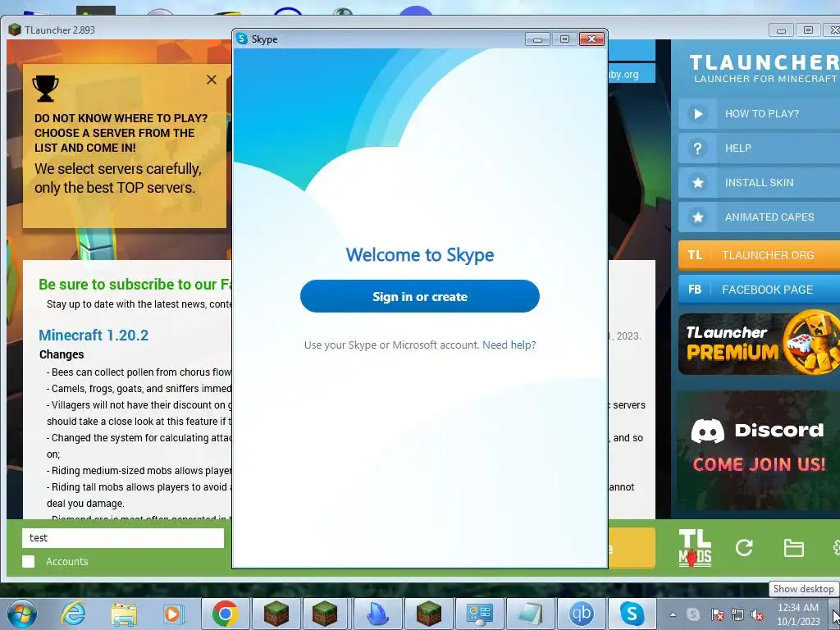Open HOW TO PLAY? in TLauncher sidebar

point(759,113)
